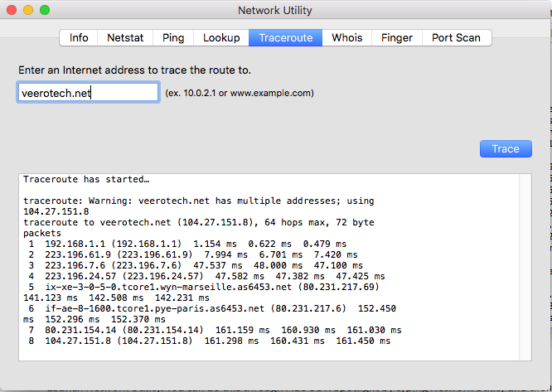Open the Whois tab
552x392 pixels.
point(346,37)
